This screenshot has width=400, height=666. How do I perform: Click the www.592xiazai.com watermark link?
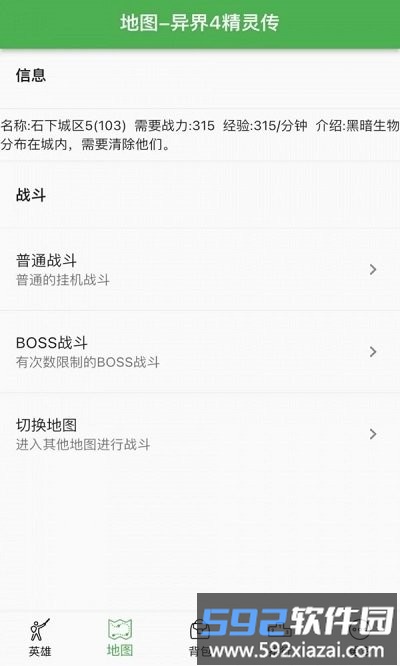pos(297,650)
